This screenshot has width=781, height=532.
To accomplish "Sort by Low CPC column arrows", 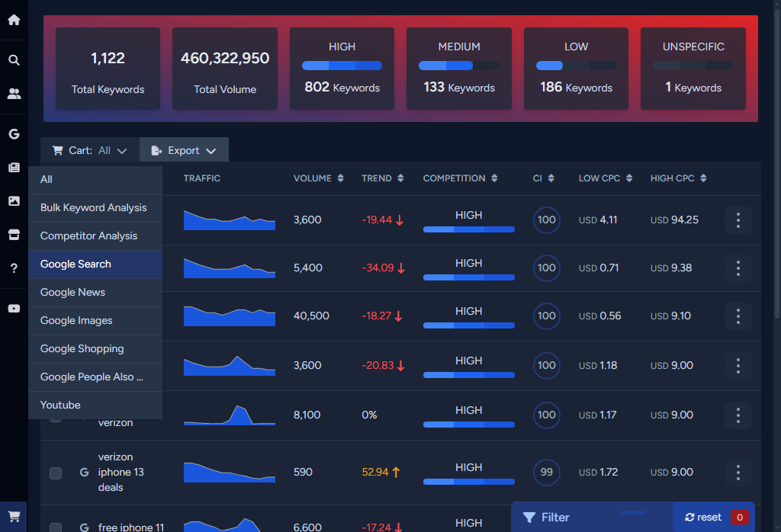I will (x=629, y=178).
